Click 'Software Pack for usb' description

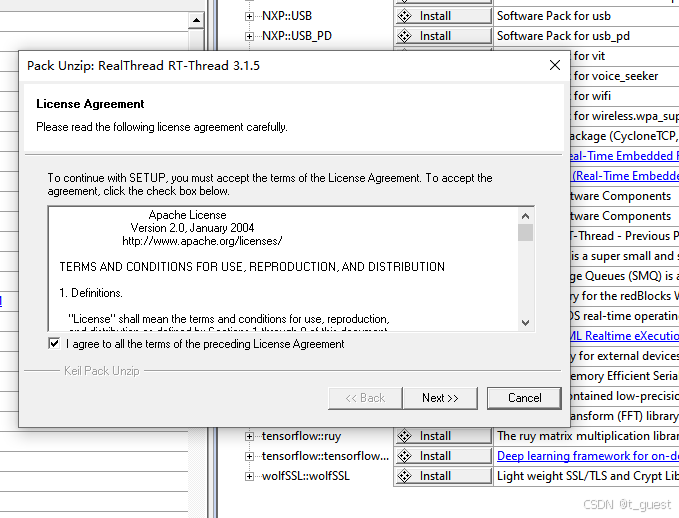[x=553, y=16]
